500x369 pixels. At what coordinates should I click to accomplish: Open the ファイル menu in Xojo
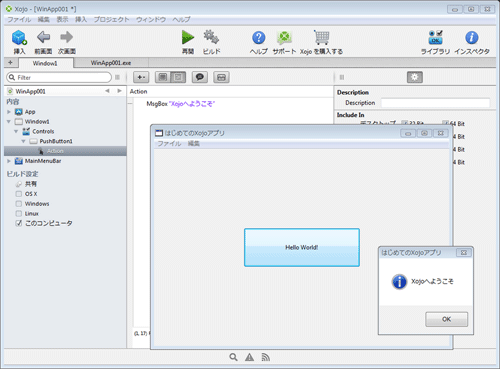pos(19,20)
